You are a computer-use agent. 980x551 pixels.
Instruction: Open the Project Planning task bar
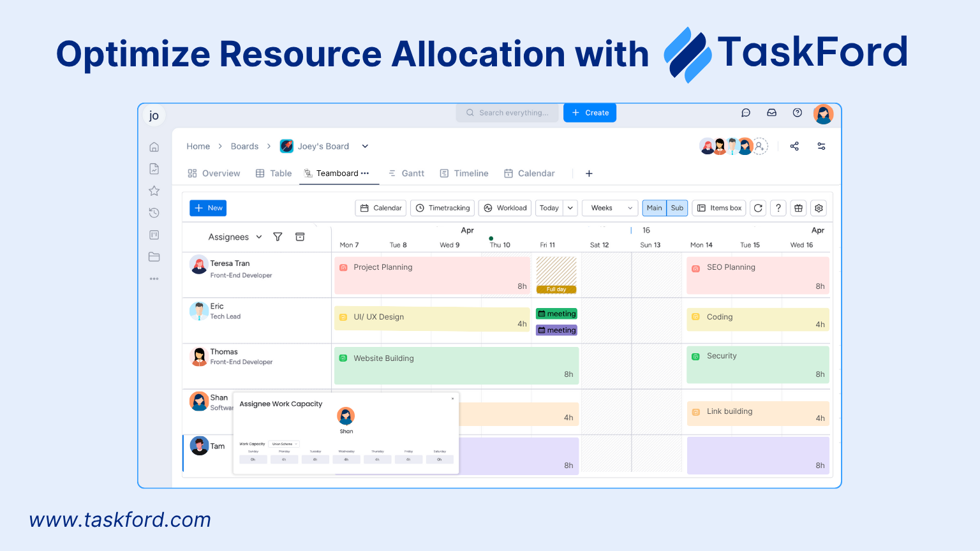[x=432, y=275]
